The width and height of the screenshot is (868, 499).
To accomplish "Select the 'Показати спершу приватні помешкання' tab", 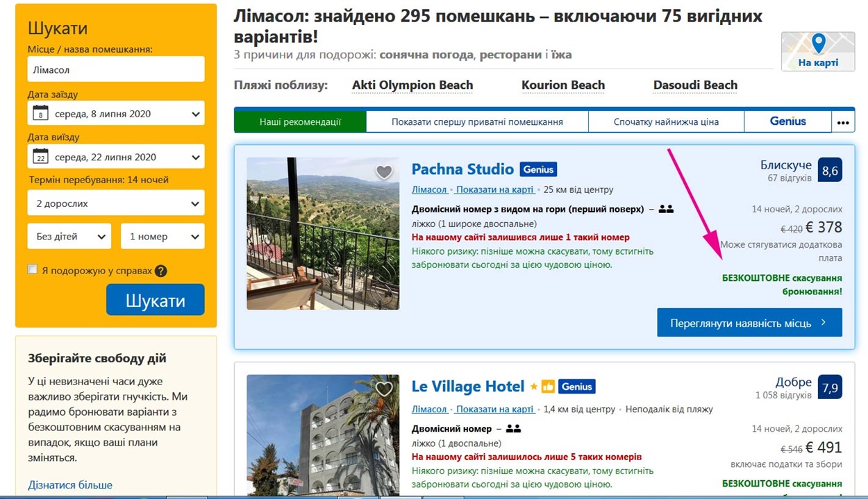I will tap(477, 122).
